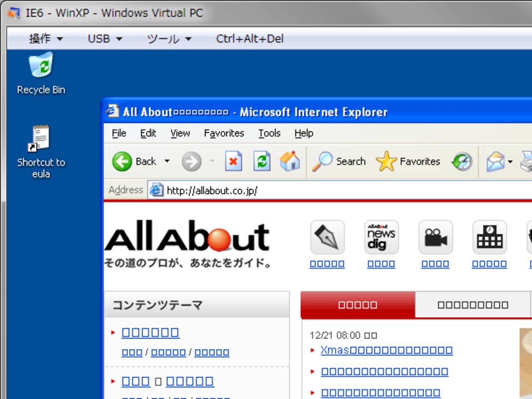The image size is (532, 399).
Task: Send Ctrl+Alt+Del to the virtual machine
Action: point(250,39)
